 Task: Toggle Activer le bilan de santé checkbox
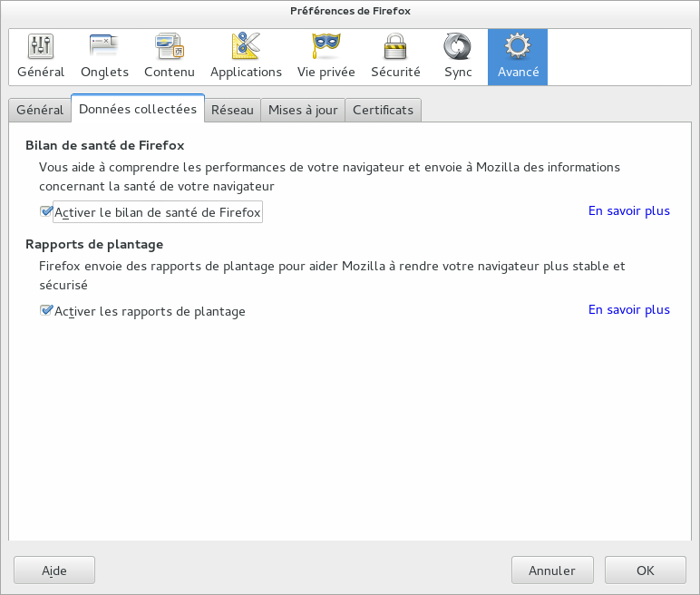coord(46,211)
